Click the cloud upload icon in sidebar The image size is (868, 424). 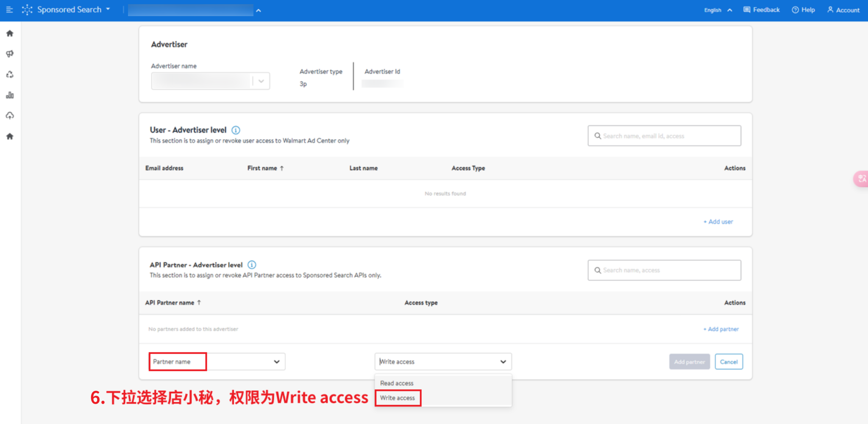(10, 116)
